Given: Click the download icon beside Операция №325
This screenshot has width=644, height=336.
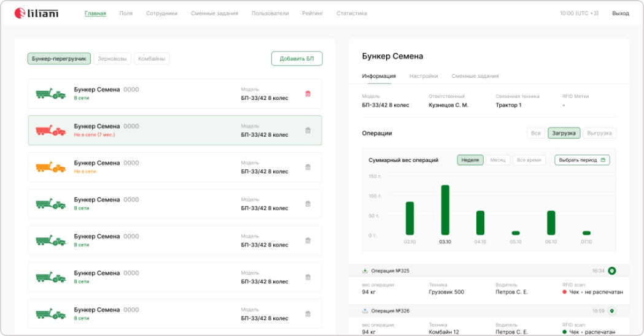Looking at the screenshot, I should 365,270.
